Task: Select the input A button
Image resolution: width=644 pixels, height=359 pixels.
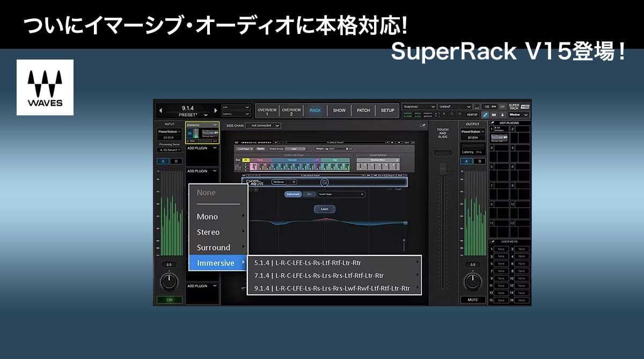Action: [x=163, y=161]
